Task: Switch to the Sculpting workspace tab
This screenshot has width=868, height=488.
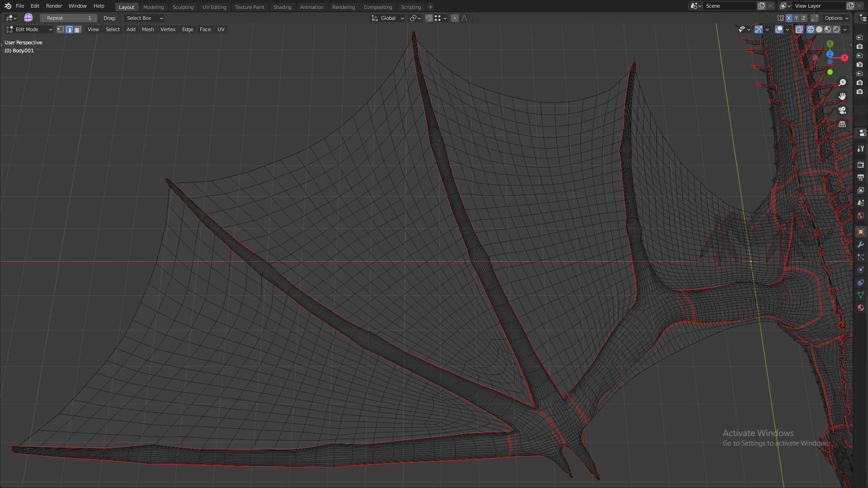Action: (183, 7)
